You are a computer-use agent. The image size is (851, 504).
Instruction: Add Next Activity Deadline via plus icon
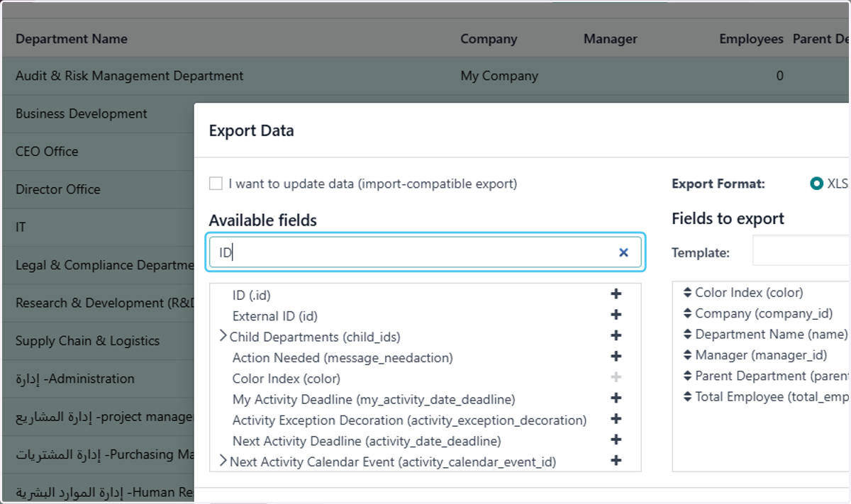616,440
